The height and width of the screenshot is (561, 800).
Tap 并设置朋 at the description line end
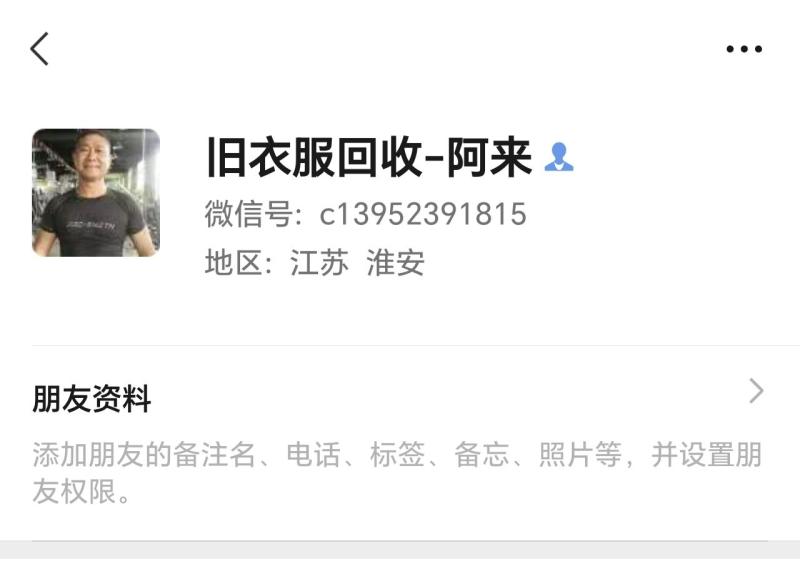707,454
